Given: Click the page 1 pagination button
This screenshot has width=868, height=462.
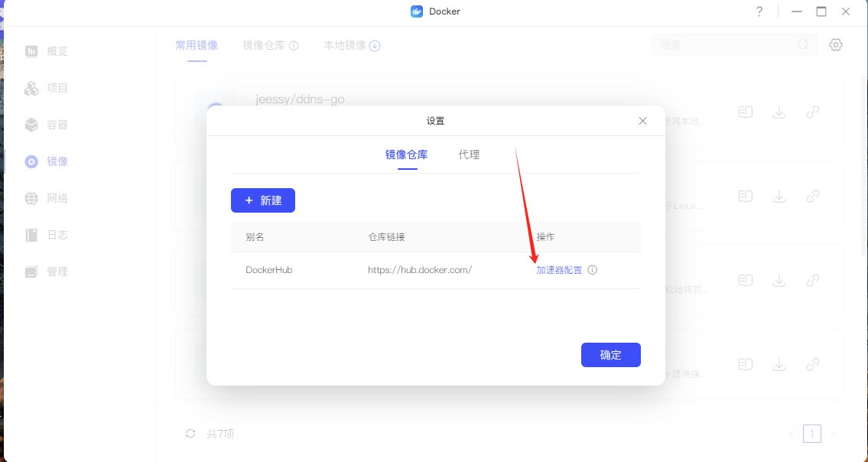Looking at the screenshot, I should click(812, 434).
